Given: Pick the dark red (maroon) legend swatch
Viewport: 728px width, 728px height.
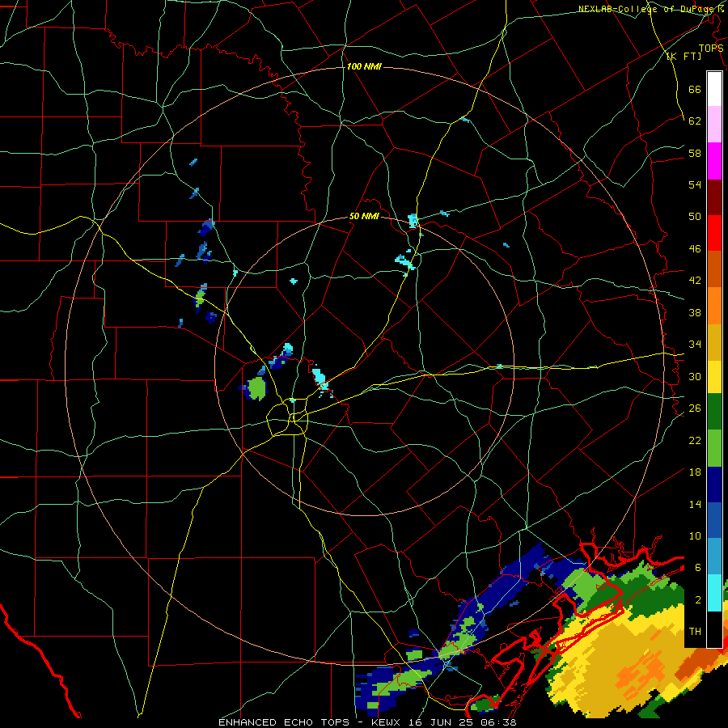Looking at the screenshot, I should coord(714,197).
